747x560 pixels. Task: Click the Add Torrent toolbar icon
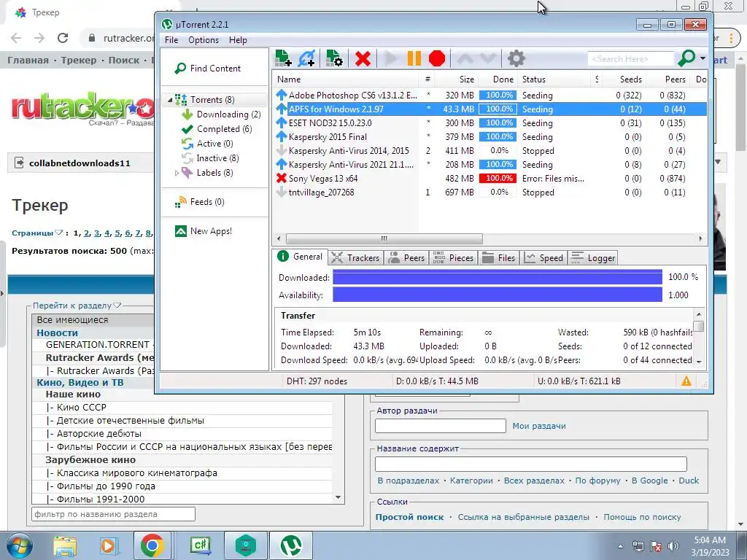point(284,58)
